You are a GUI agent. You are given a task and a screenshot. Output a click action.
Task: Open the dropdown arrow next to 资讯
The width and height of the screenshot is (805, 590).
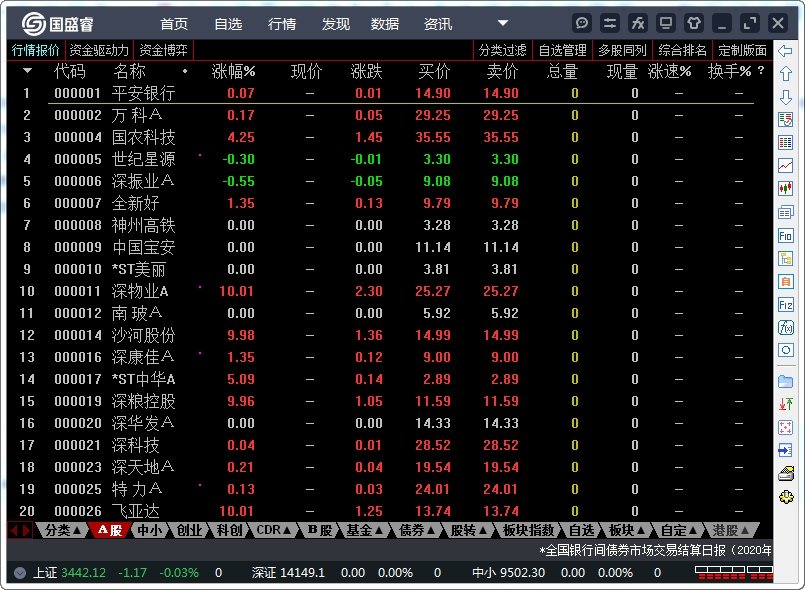coord(502,24)
